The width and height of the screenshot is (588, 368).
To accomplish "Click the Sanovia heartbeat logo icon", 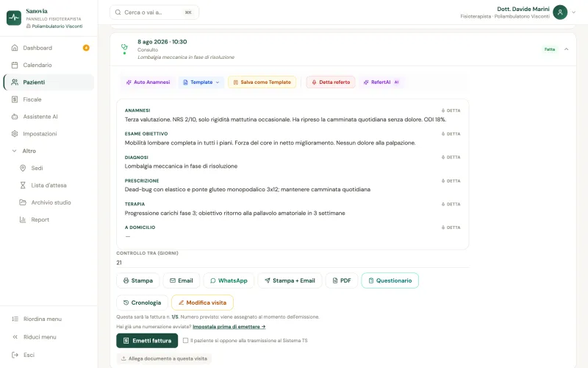I will pyautogui.click(x=14, y=18).
